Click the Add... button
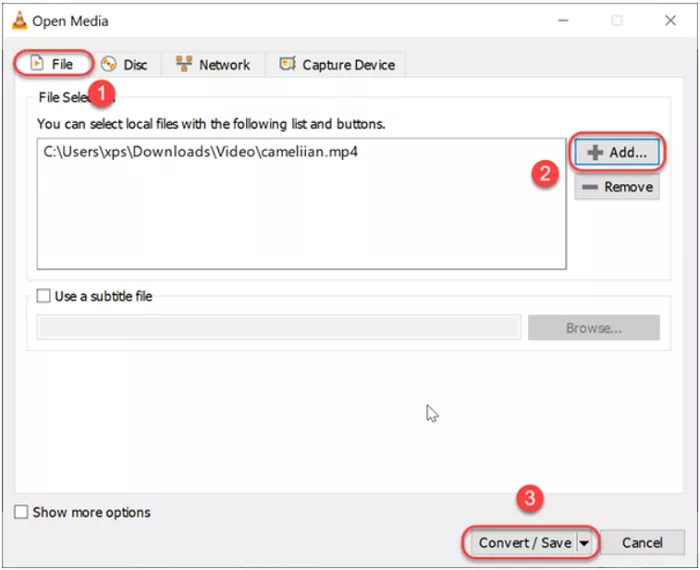700x570 pixels. pyautogui.click(x=617, y=152)
